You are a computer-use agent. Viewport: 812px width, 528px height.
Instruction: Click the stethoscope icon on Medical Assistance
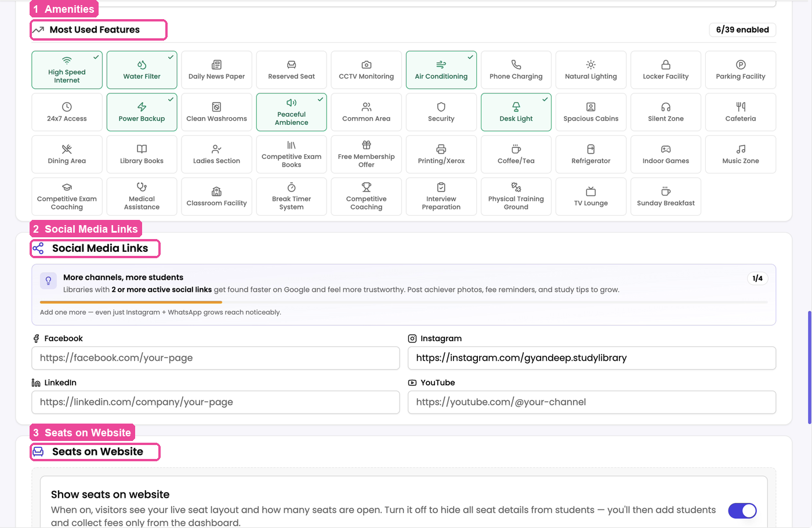(142, 187)
